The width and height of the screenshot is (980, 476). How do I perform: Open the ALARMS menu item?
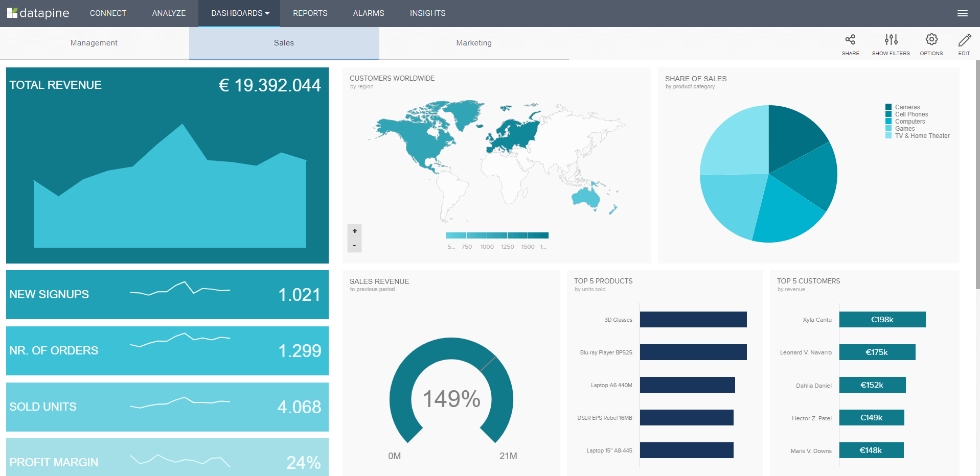coord(368,13)
